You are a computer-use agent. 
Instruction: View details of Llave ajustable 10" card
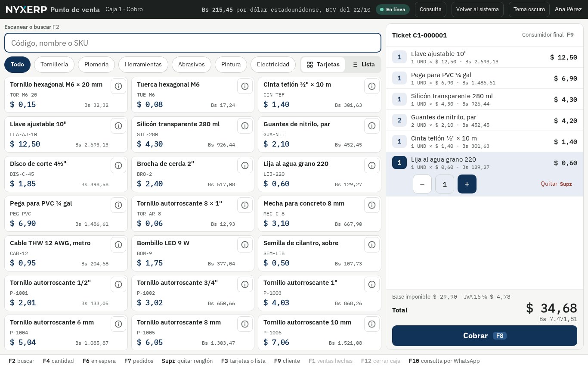tap(118, 126)
